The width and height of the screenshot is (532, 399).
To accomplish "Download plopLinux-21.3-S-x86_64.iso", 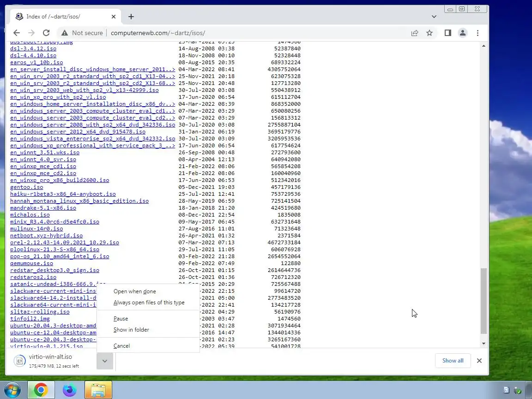I will (54, 249).
